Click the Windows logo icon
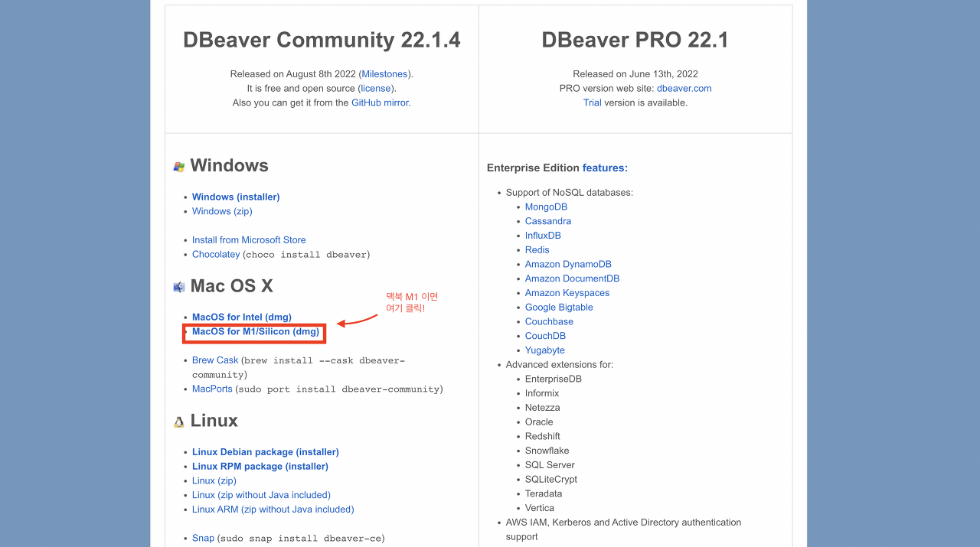 (179, 166)
